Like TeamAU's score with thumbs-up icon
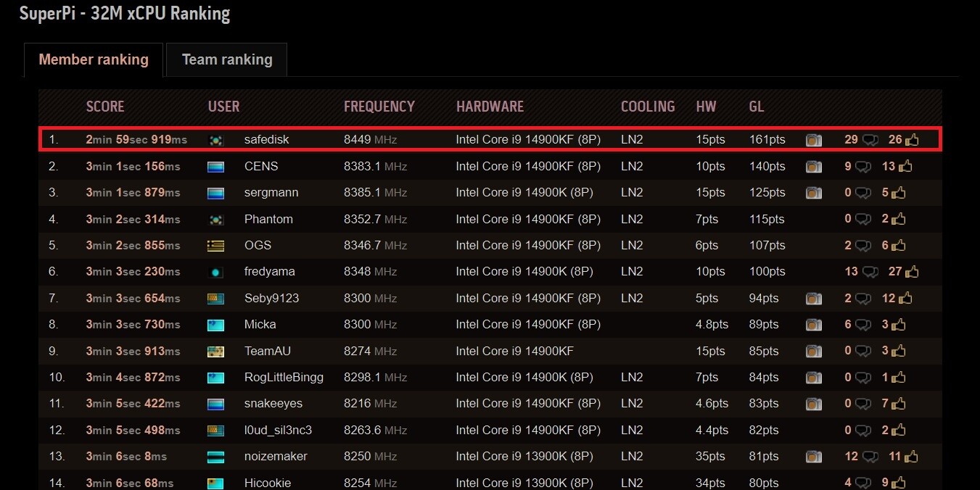 tap(899, 351)
